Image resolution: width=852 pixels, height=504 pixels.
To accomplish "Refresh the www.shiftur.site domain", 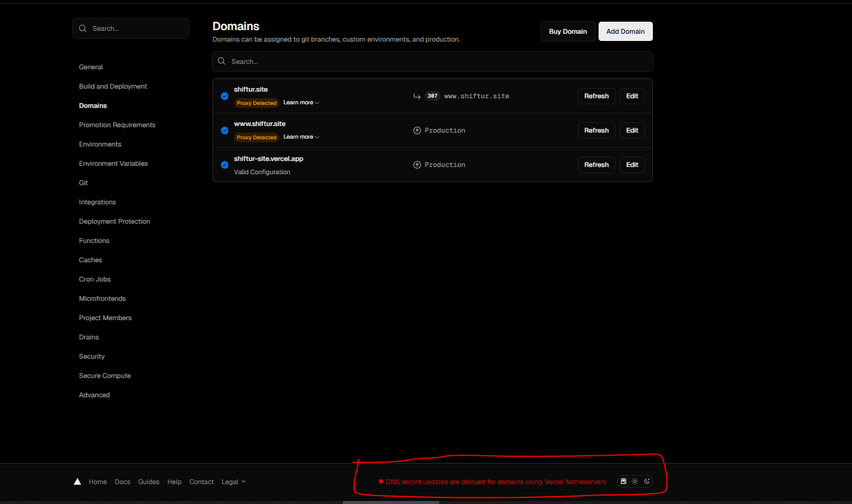I will (x=597, y=130).
